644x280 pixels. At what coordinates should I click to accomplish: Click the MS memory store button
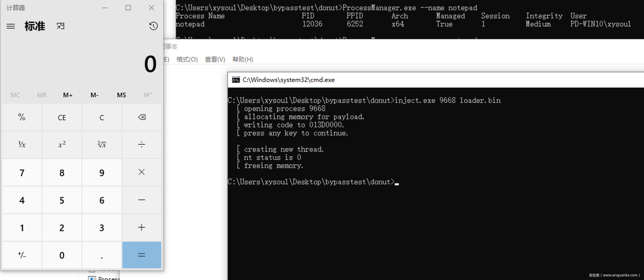(x=121, y=95)
